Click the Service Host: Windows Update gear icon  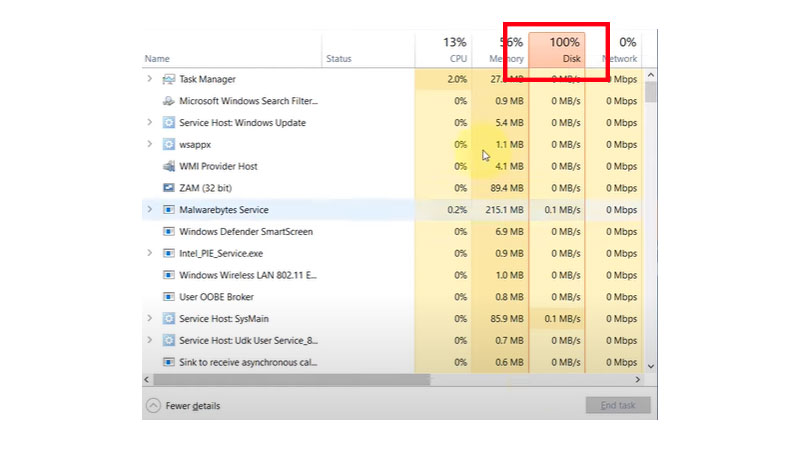[x=168, y=122]
